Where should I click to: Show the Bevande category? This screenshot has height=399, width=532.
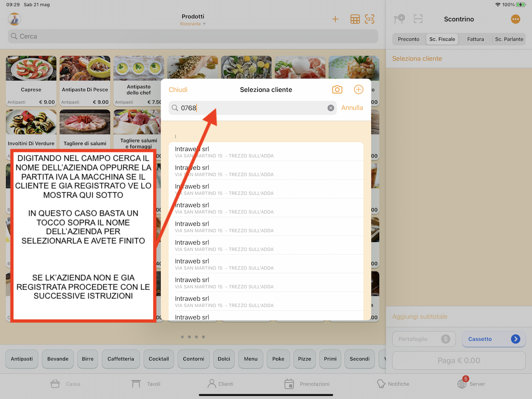(x=58, y=358)
